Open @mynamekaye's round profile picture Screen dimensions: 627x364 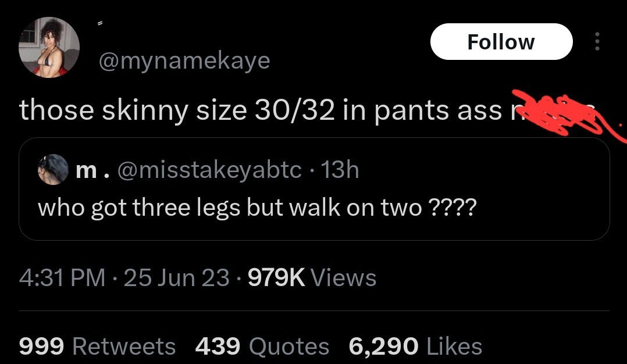coord(49,47)
